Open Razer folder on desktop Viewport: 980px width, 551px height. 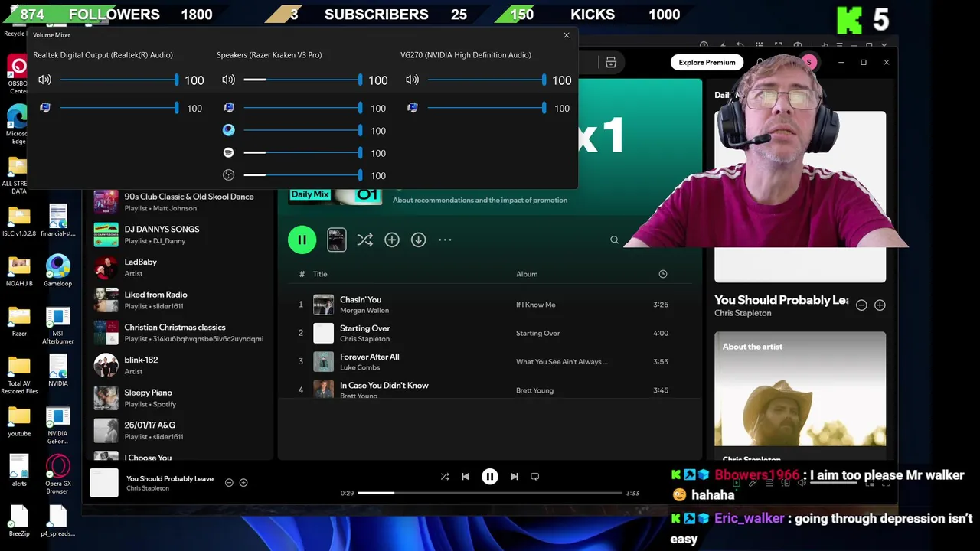(19, 321)
